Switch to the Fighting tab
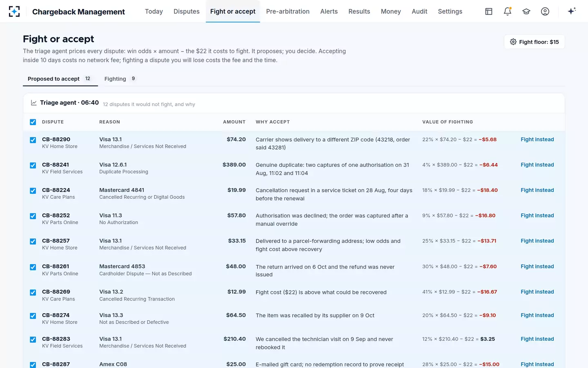 [120, 79]
